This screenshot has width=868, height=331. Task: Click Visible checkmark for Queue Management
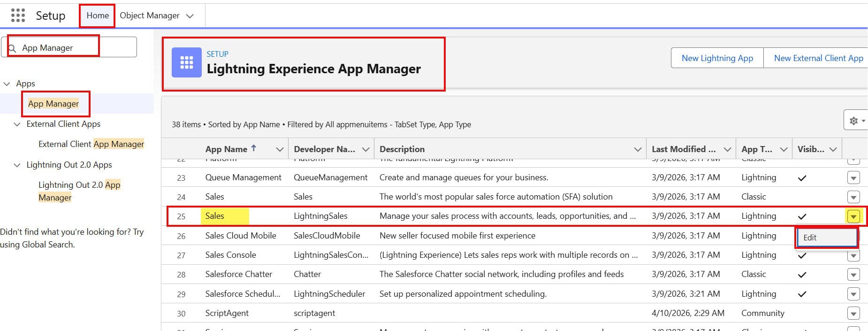802,178
